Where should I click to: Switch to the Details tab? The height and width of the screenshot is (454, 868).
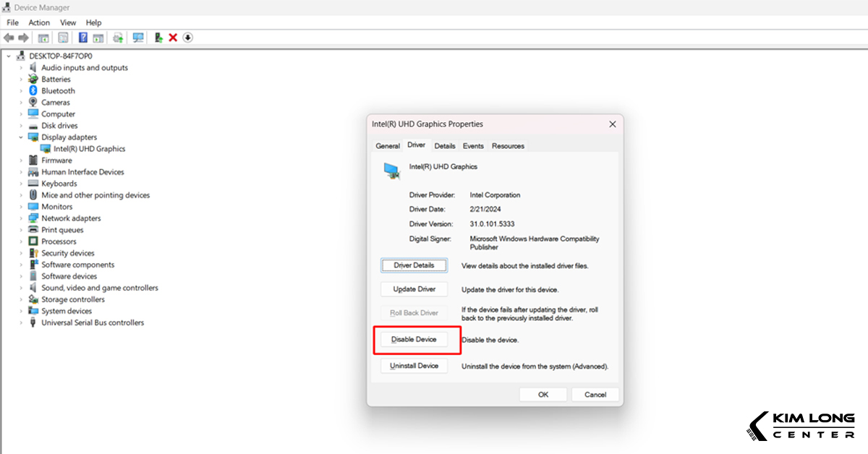click(445, 145)
